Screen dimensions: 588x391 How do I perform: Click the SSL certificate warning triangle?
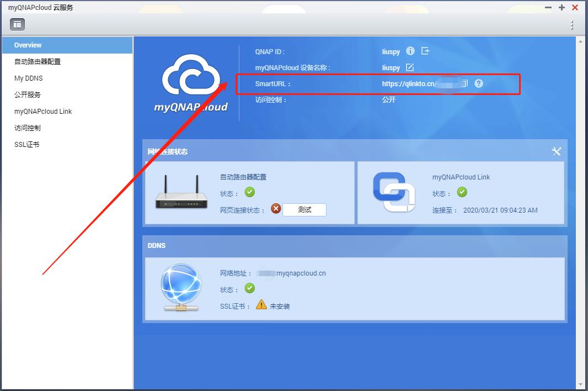(261, 304)
